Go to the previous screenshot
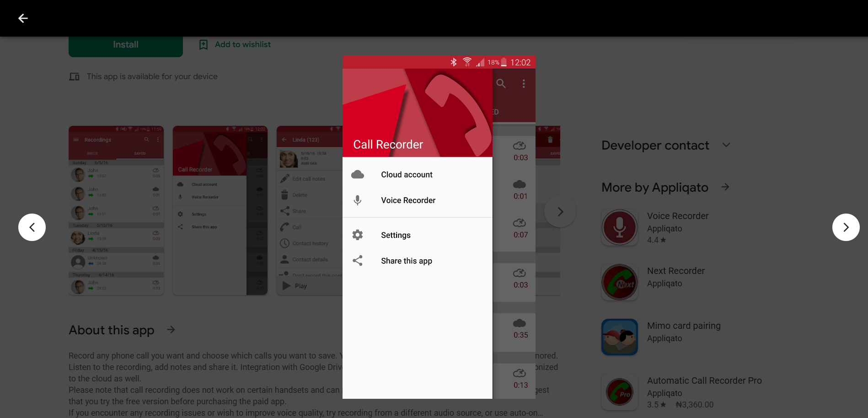The image size is (868, 418). tap(32, 227)
